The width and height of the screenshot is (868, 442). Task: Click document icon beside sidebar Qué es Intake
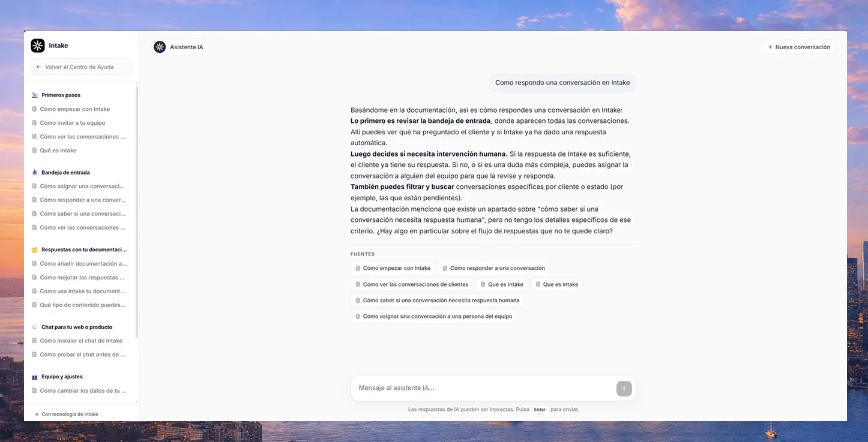34,151
